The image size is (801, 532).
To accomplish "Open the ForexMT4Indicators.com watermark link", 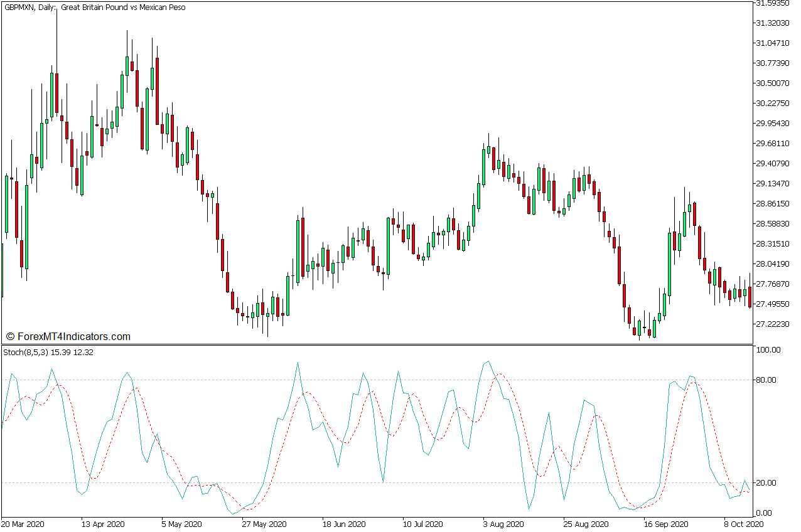I will coord(68,337).
